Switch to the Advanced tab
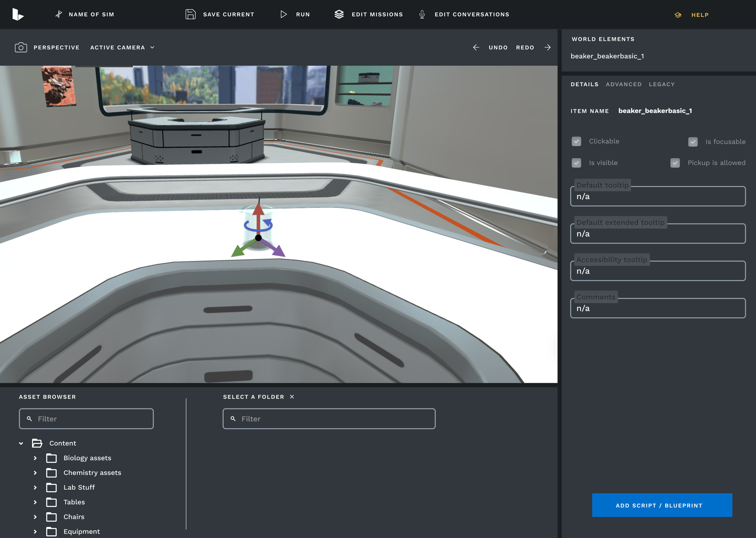 tap(624, 84)
